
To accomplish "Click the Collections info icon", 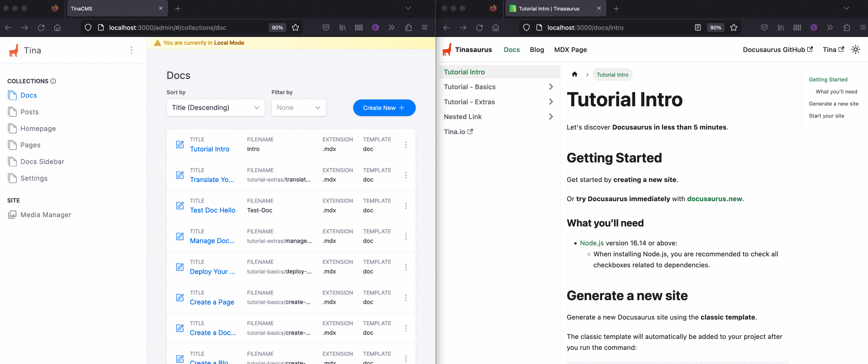I will tap(53, 81).
